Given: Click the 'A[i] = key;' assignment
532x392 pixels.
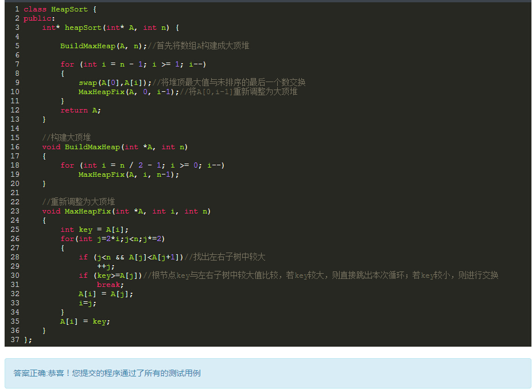Looking at the screenshot, I should (85, 321).
